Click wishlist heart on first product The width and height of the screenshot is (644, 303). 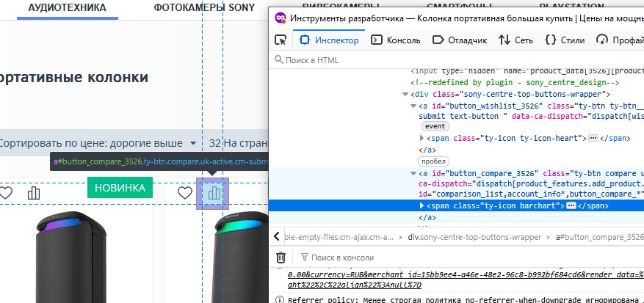6,193
